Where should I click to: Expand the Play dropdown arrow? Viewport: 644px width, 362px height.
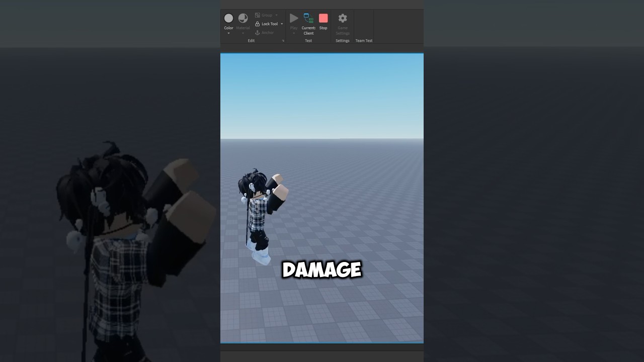click(294, 34)
